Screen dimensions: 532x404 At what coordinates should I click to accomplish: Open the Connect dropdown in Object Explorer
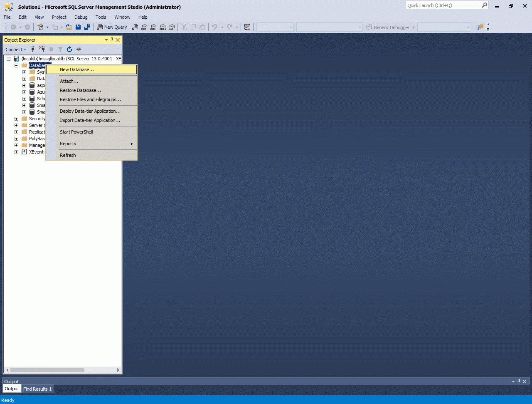16,50
